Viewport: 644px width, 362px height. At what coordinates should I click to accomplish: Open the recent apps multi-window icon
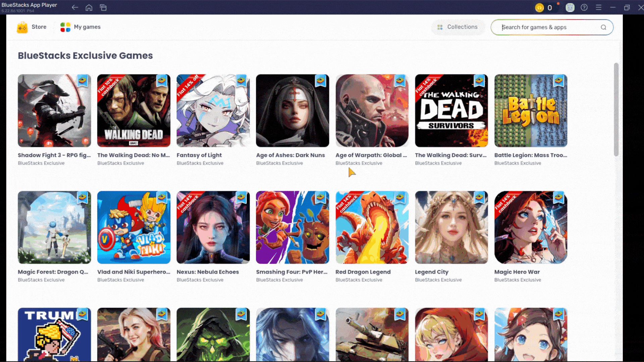tap(103, 7)
